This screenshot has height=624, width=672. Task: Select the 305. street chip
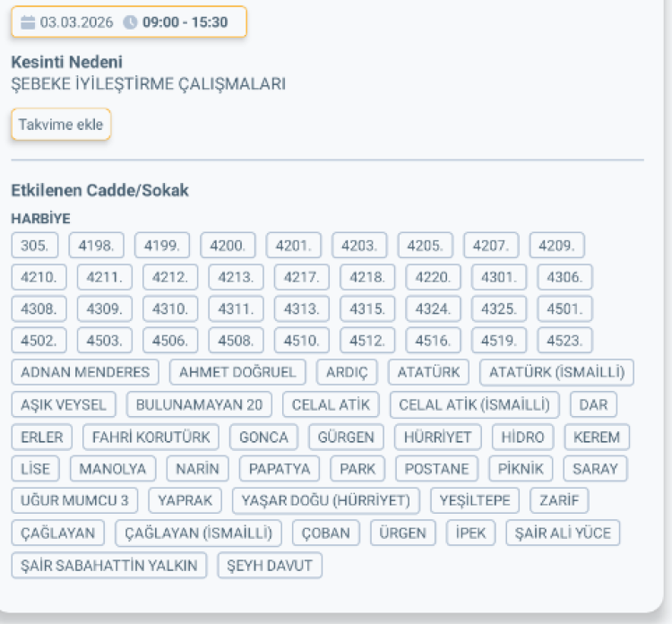pos(35,245)
